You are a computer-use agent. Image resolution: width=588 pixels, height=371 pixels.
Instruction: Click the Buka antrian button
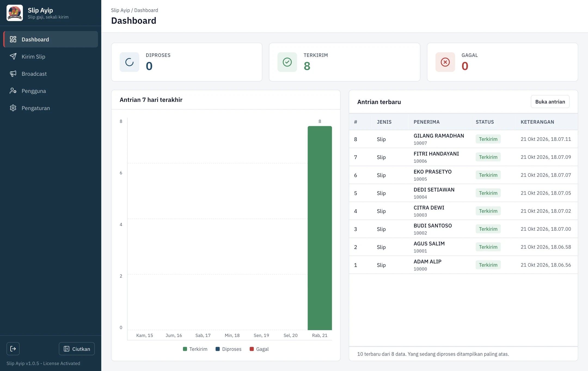point(550,102)
